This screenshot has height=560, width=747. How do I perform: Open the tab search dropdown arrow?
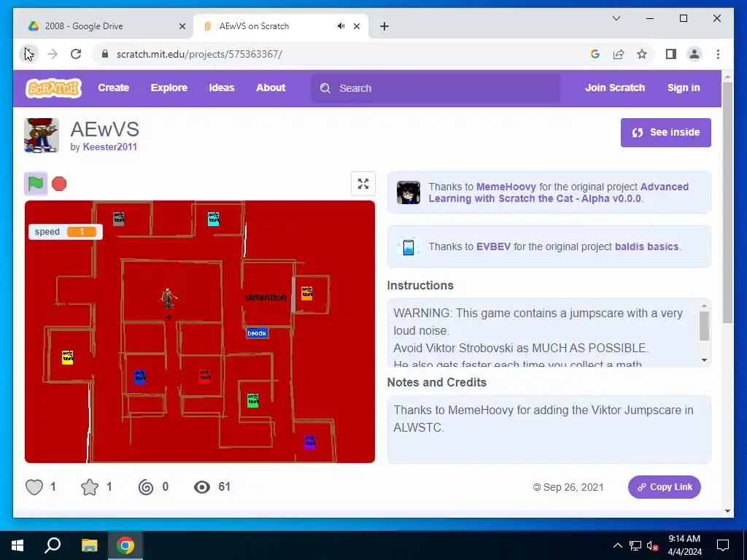[616, 18]
